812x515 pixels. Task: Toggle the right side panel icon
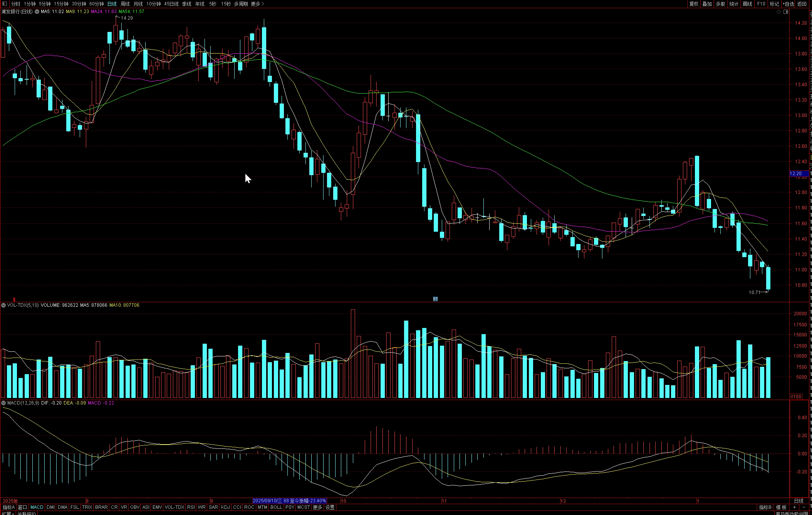(x=786, y=12)
